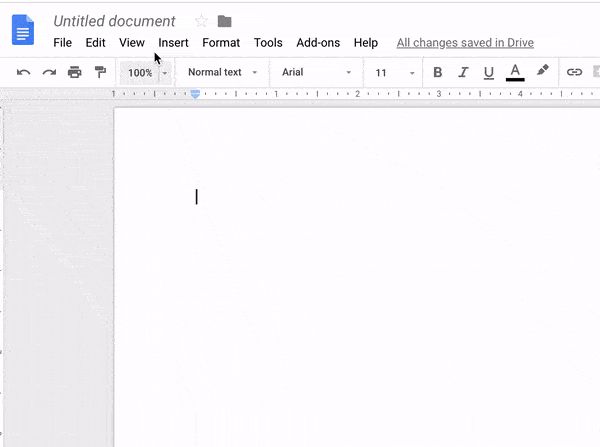Image resolution: width=600 pixels, height=447 pixels.
Task: Click All changes saved in Drive link
Action: (465, 43)
